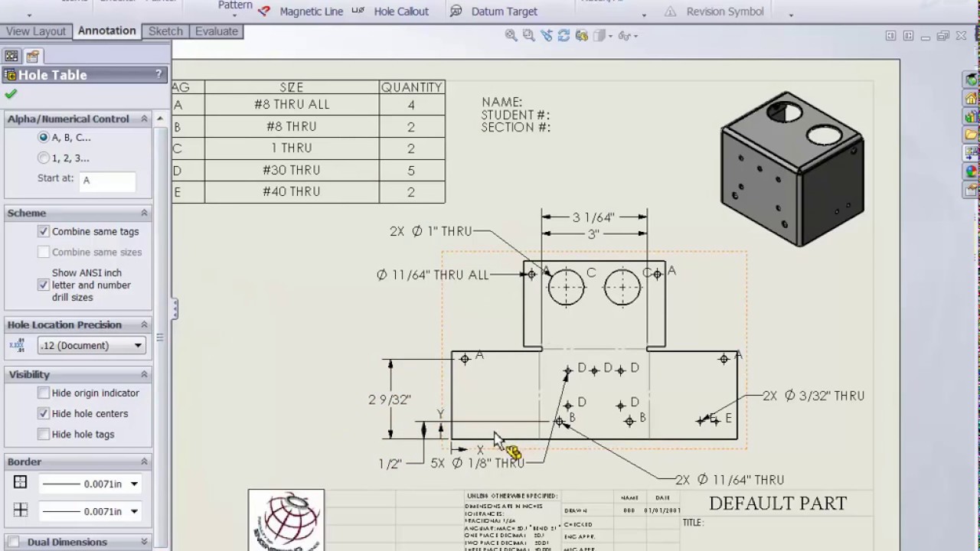This screenshot has width=980, height=551.
Task: Collapse the Visibility section
Action: (x=144, y=374)
